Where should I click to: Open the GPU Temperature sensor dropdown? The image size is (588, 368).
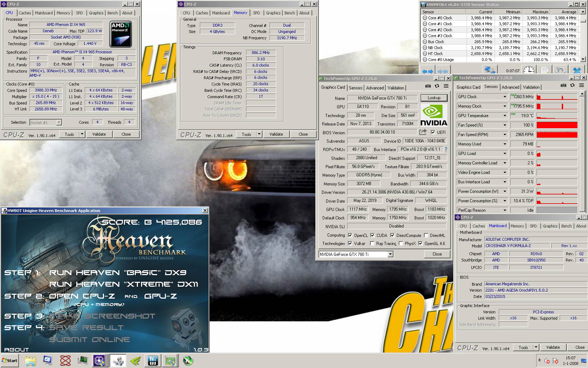tap(505, 116)
